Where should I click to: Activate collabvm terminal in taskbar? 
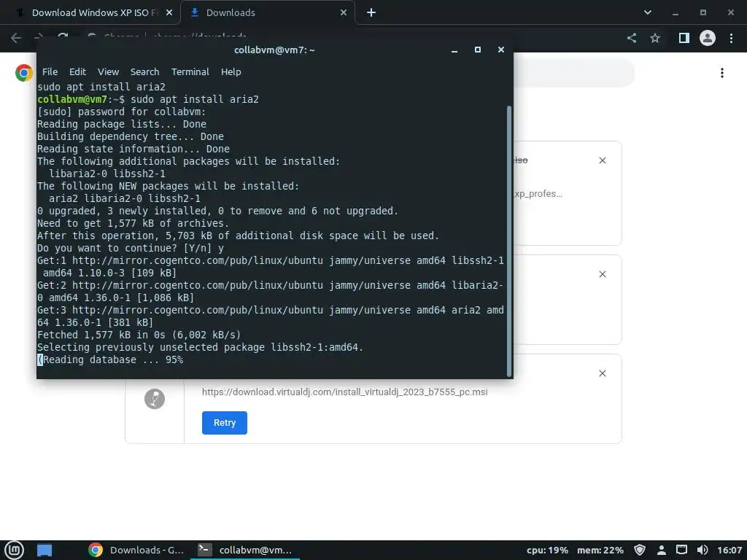[x=245, y=550]
